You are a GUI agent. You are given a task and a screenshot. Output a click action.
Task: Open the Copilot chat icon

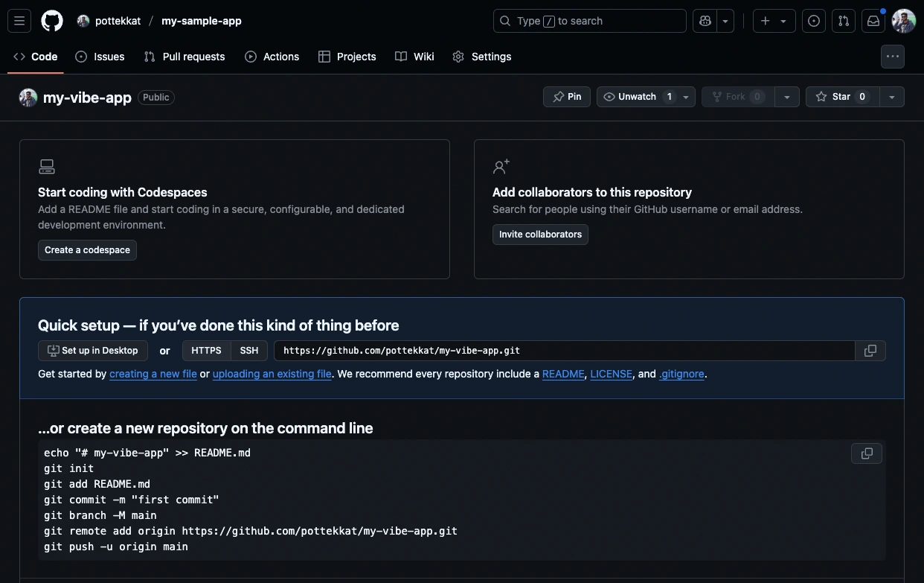(704, 21)
